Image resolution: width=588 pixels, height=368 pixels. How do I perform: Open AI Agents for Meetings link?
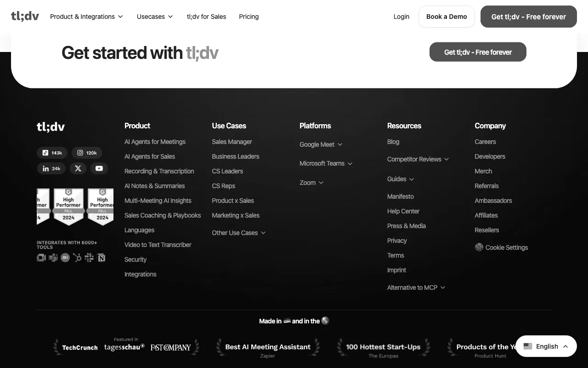pyautogui.click(x=155, y=142)
